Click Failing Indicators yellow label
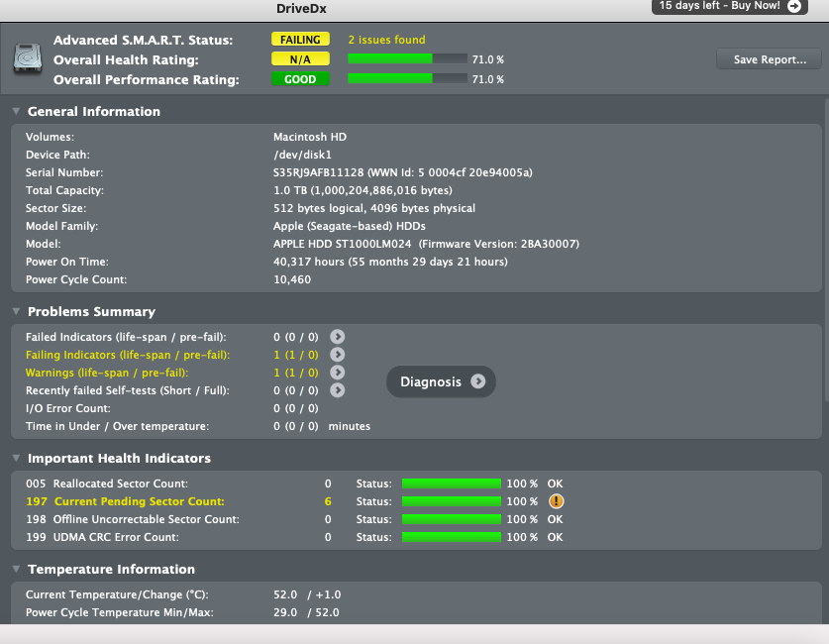The image size is (829, 644). click(x=128, y=355)
